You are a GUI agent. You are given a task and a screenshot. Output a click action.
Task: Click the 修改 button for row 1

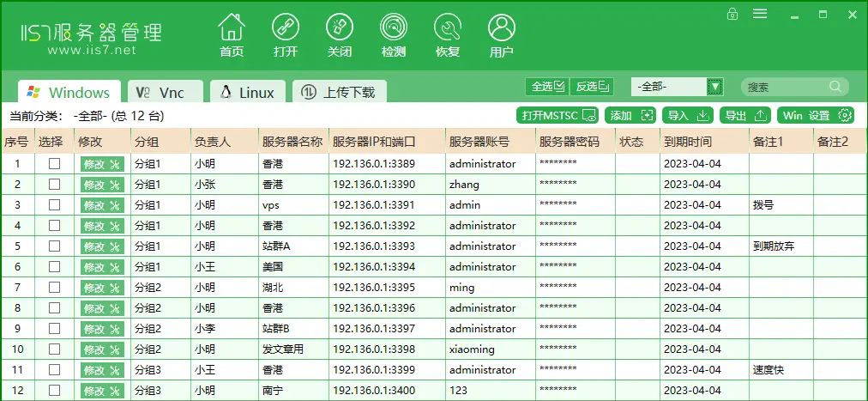[102, 164]
